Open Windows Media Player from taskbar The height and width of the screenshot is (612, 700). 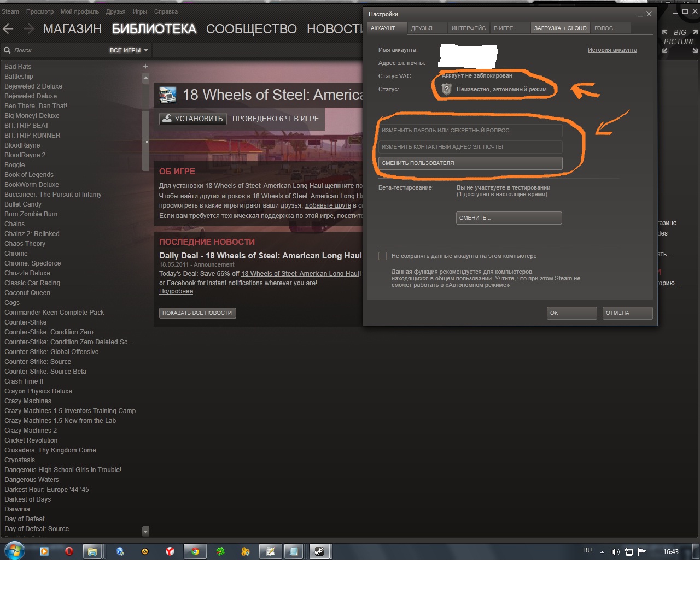44,551
